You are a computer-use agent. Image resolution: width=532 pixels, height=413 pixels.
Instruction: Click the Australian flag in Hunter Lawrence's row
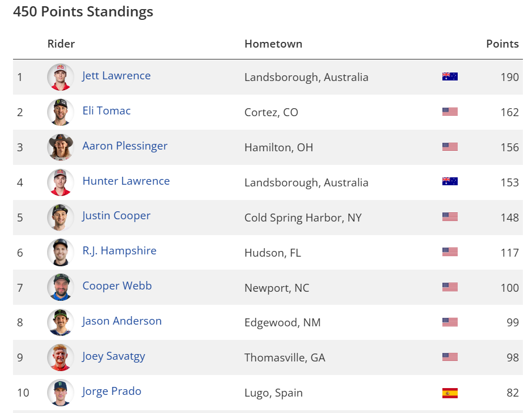[450, 182]
